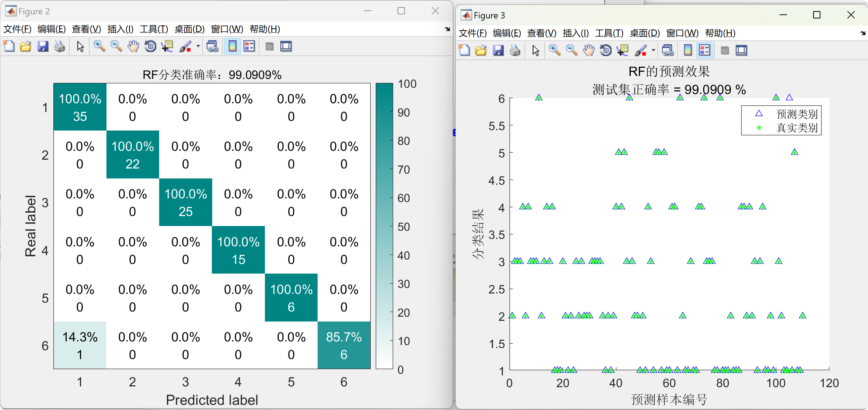Select Data Cursor tool in Figure 2
This screenshot has height=410, width=868.
[167, 46]
